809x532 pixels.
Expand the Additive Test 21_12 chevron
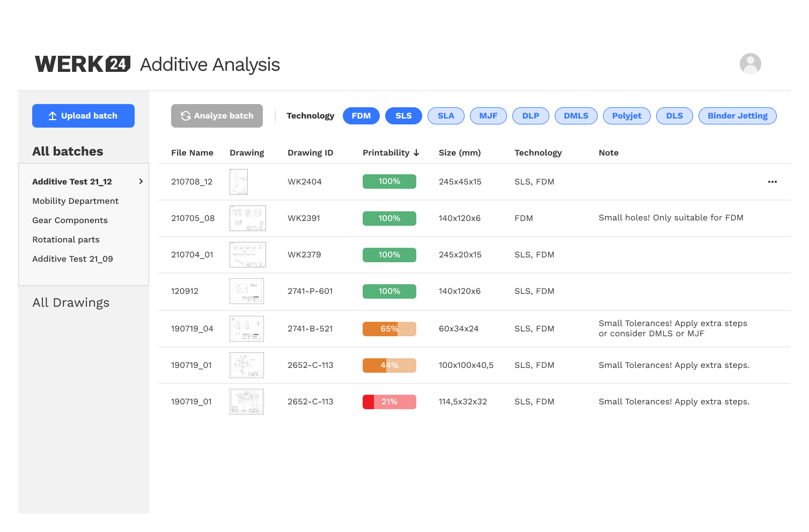(141, 182)
